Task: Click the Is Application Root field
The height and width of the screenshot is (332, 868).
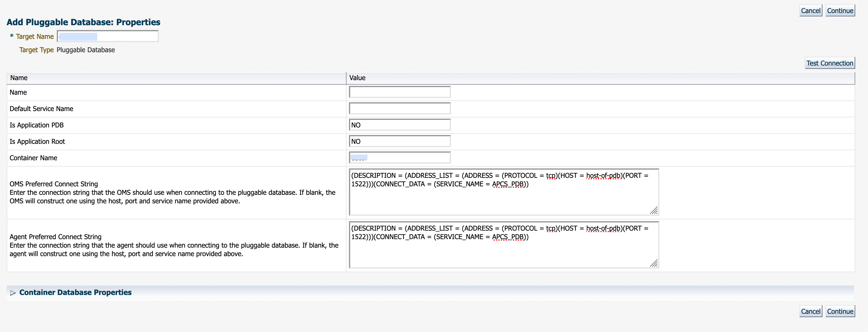Action: 400,142
